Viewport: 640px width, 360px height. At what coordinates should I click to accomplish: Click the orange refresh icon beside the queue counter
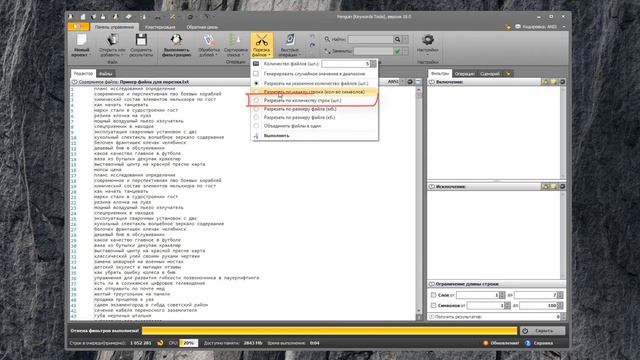pos(160,343)
